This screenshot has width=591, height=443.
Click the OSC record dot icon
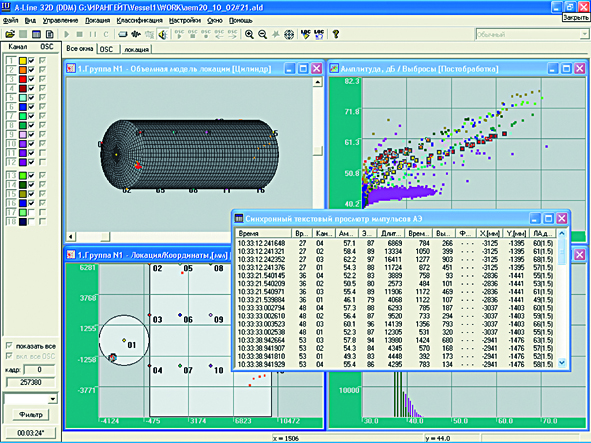[x=206, y=34]
